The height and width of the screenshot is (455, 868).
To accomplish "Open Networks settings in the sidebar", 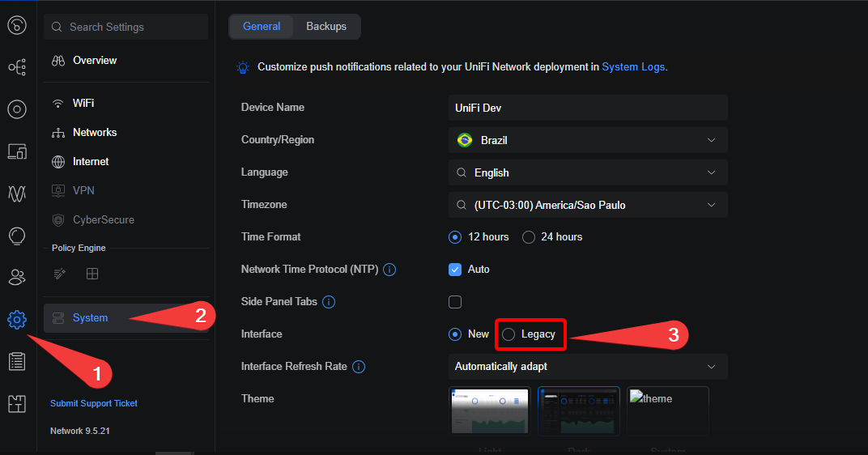I will click(94, 132).
